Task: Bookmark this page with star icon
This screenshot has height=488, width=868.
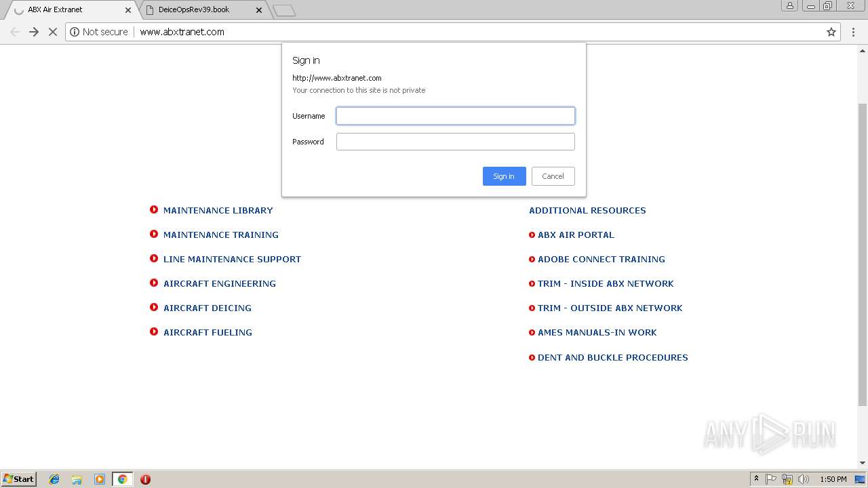Action: [x=831, y=32]
